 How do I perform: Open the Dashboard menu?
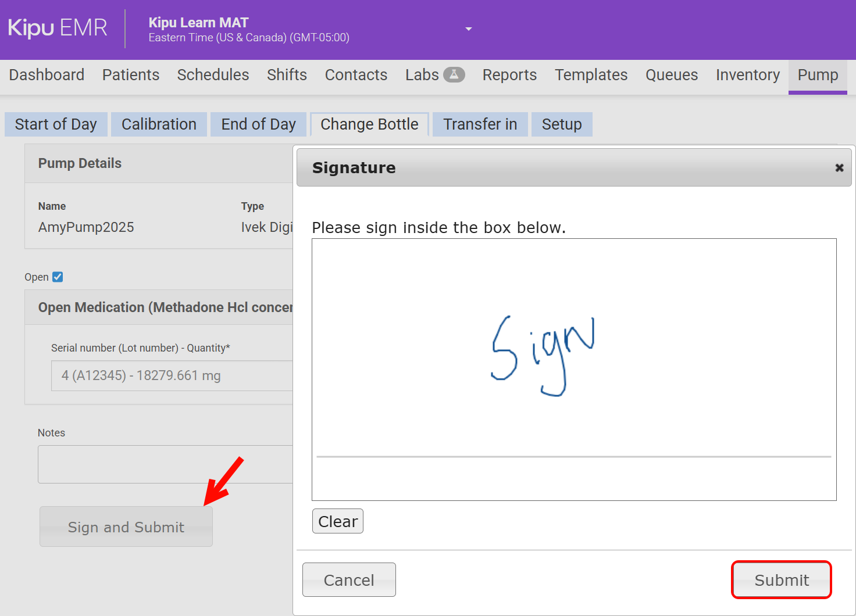click(47, 75)
